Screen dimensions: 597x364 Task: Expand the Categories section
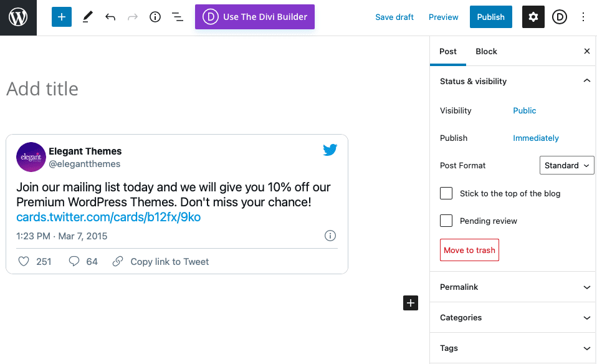pos(512,317)
